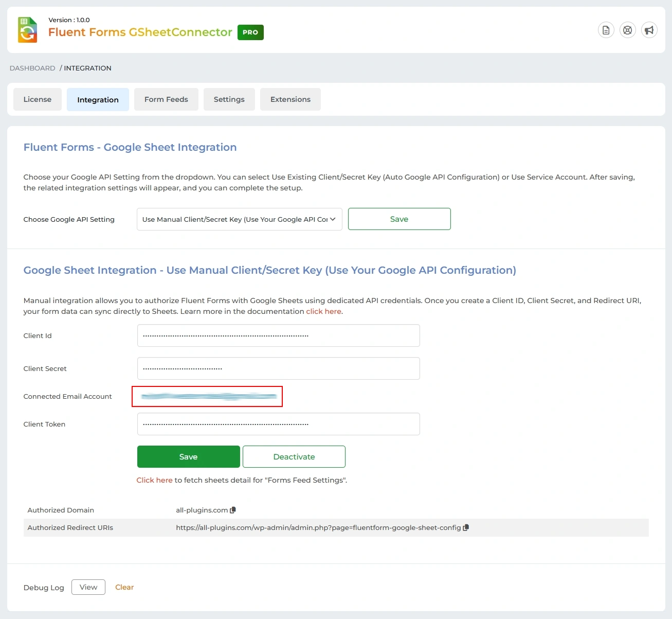Screen dimensions: 672x619
Task: Open the Choose Google API Setting dropdown
Action: click(x=239, y=219)
